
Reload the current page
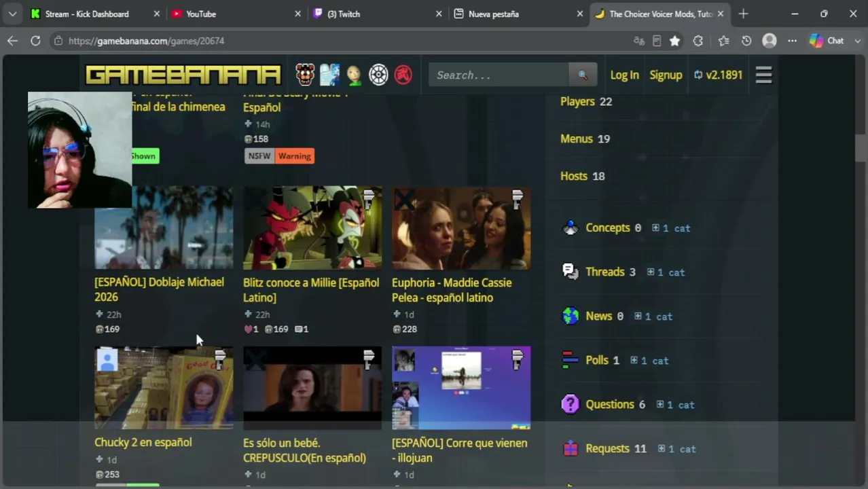pos(35,41)
